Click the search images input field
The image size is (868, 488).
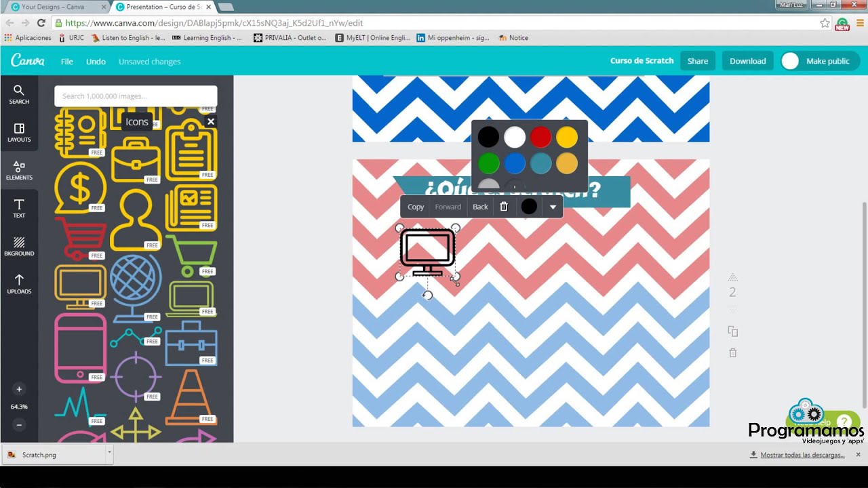136,96
